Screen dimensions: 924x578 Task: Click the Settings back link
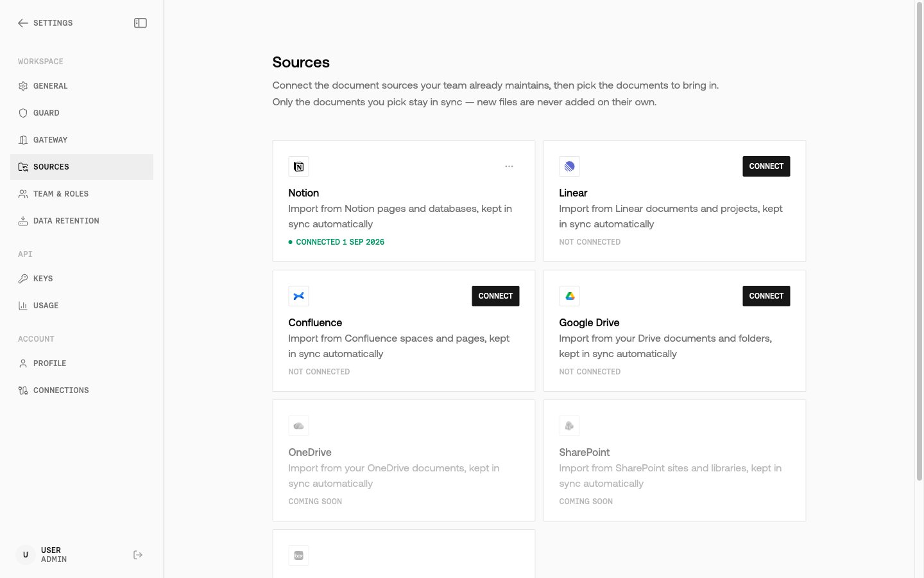click(46, 23)
